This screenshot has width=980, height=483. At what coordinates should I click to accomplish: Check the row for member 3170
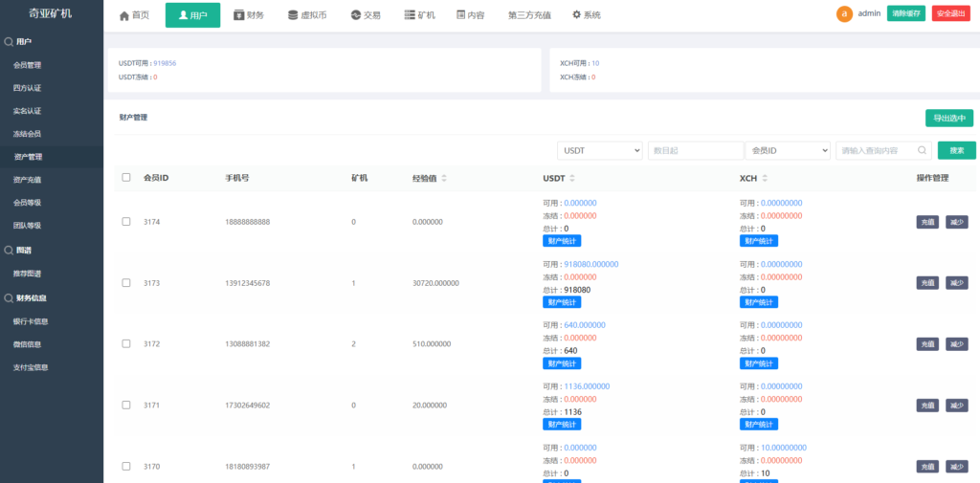[126, 466]
